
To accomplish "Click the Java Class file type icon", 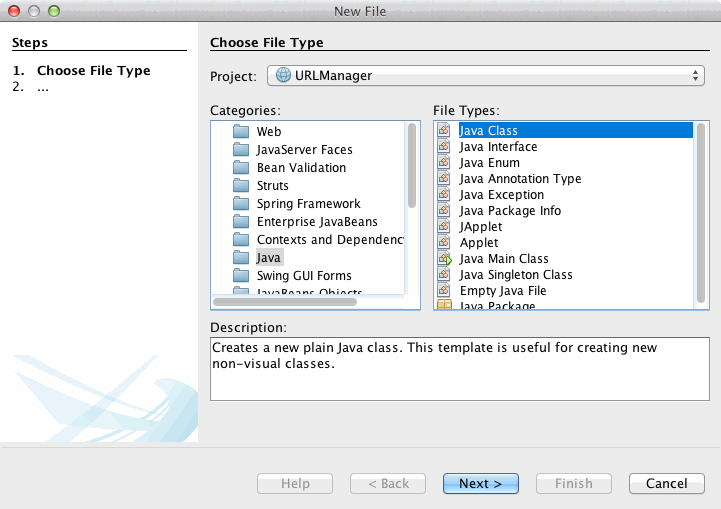I will click(444, 131).
